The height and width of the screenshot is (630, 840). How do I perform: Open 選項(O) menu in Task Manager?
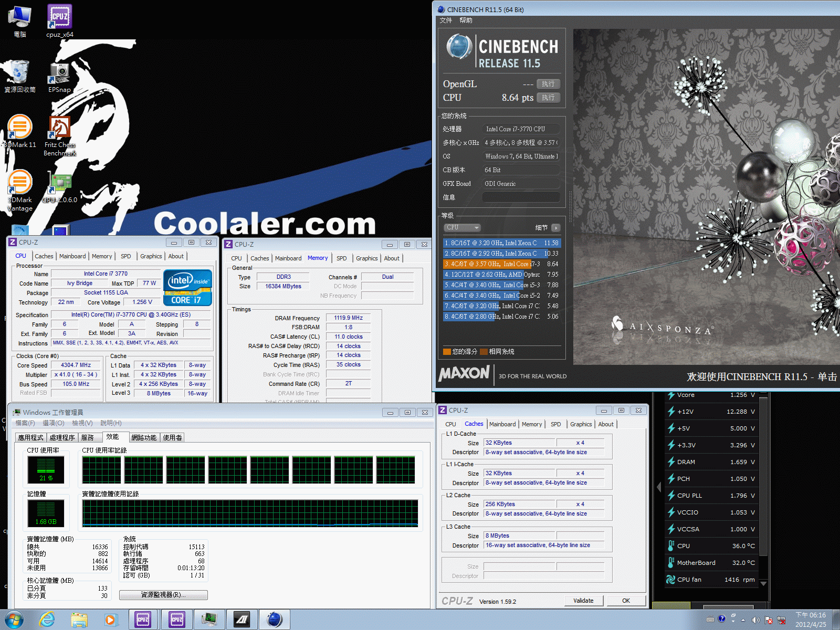point(53,423)
